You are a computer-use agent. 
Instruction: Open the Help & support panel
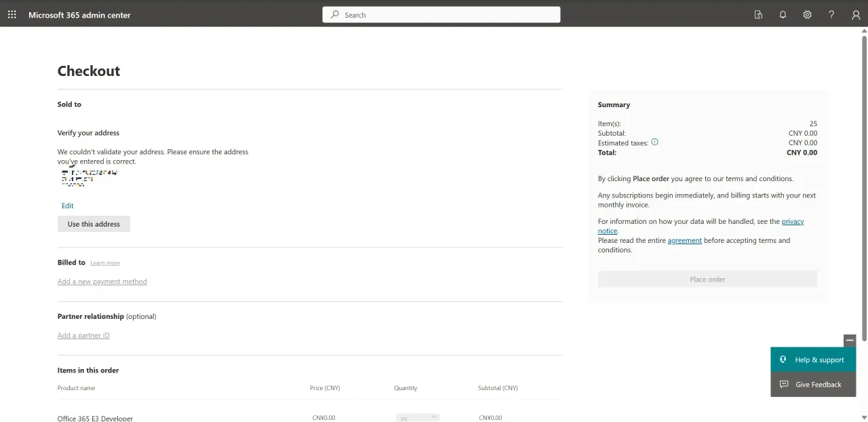click(813, 360)
